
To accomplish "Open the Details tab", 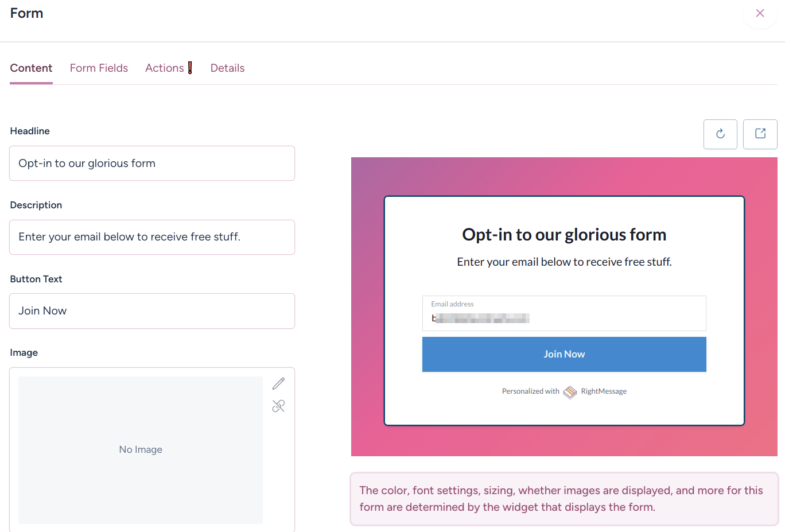I will (x=227, y=68).
